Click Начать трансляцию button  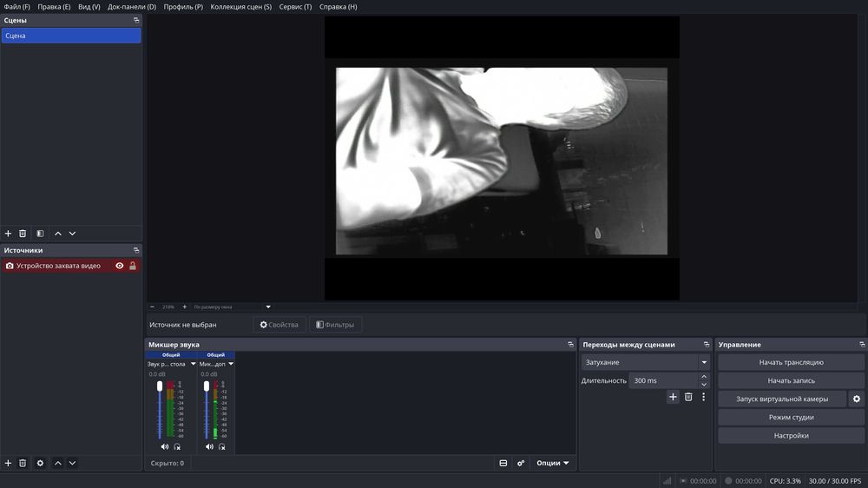791,362
